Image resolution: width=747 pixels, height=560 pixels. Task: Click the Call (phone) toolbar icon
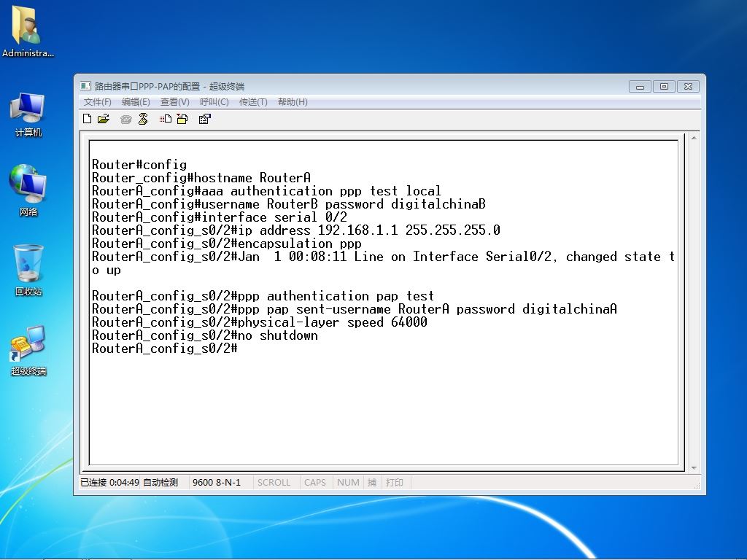coord(125,119)
